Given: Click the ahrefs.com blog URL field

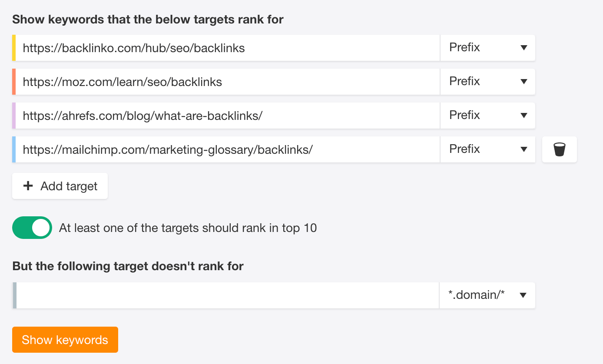Looking at the screenshot, I should point(228,116).
